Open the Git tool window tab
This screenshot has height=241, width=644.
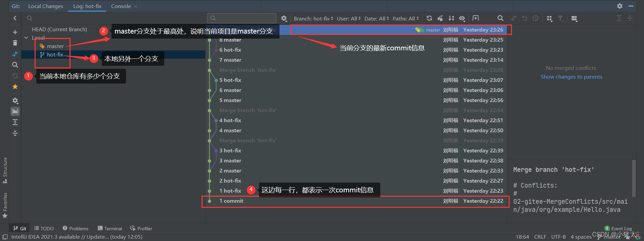pos(20,228)
